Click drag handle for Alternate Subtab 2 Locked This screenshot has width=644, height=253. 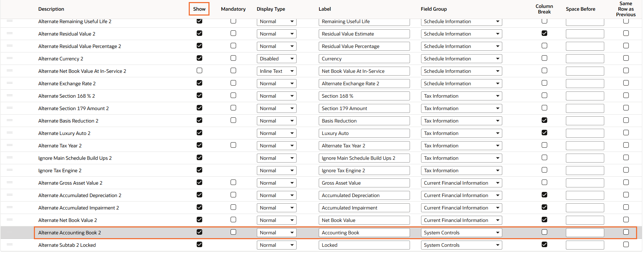(10, 245)
